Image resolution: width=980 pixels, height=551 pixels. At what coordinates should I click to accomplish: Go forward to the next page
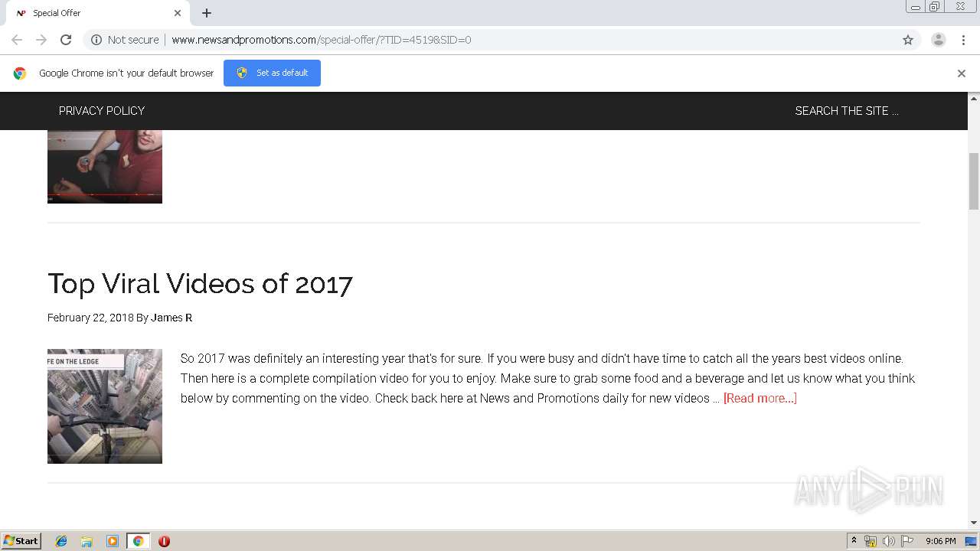[41, 40]
